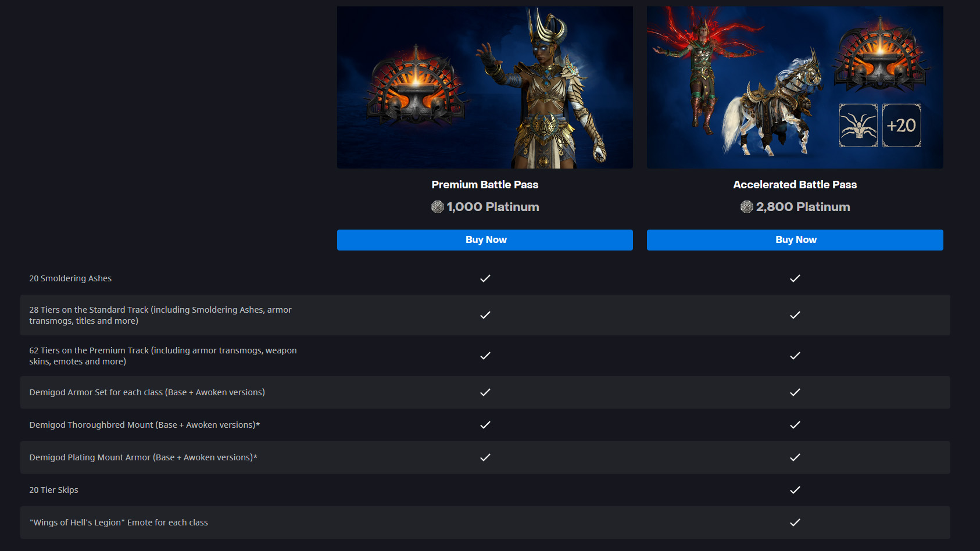Select the Premium Battle Pass title
980x551 pixels.
coord(485,185)
